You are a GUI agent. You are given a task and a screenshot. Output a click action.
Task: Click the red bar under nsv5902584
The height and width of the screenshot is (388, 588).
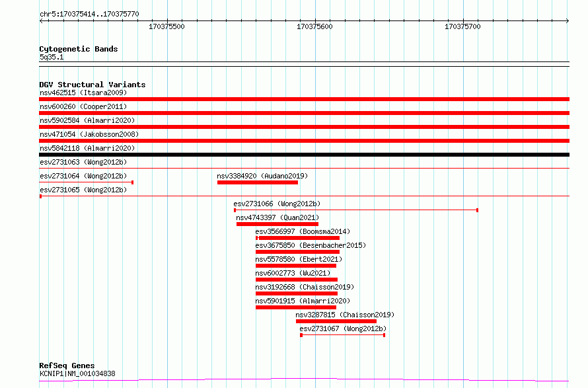[x=304, y=127]
